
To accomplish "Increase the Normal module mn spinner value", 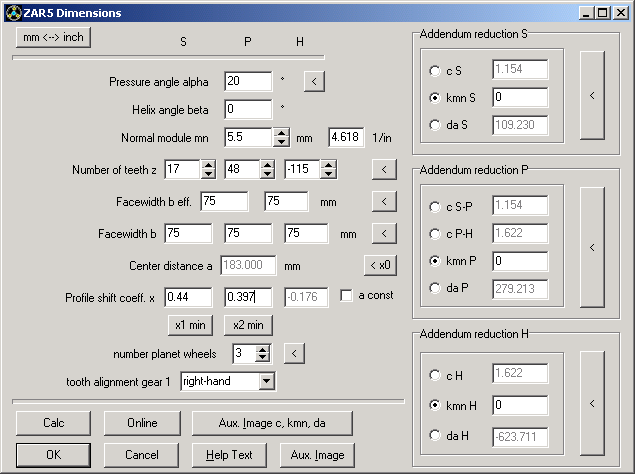I will coord(281,133).
